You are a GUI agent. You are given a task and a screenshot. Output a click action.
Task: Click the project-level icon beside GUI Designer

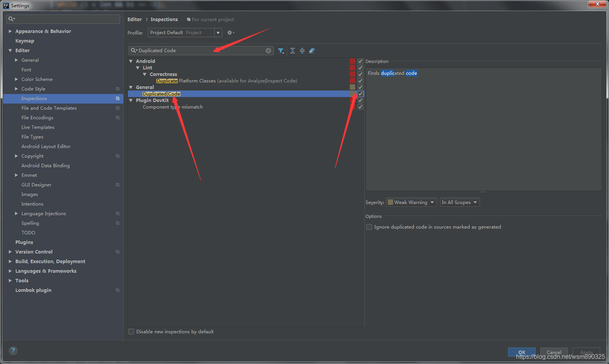point(117,185)
